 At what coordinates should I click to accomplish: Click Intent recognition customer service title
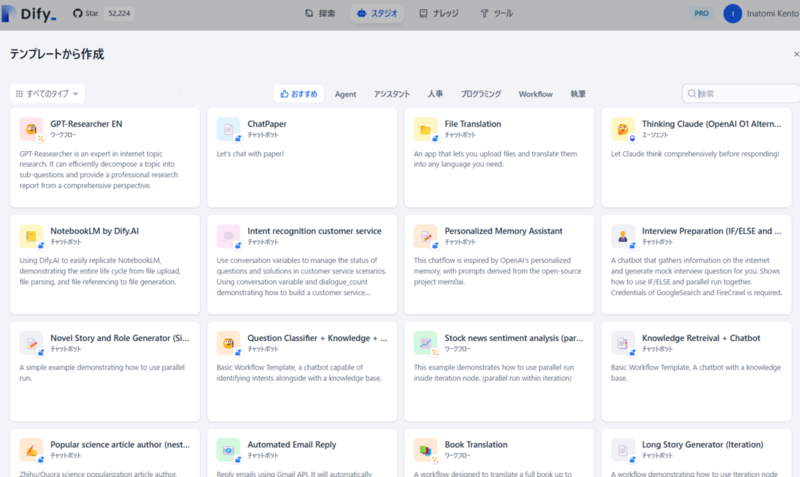[x=314, y=231]
